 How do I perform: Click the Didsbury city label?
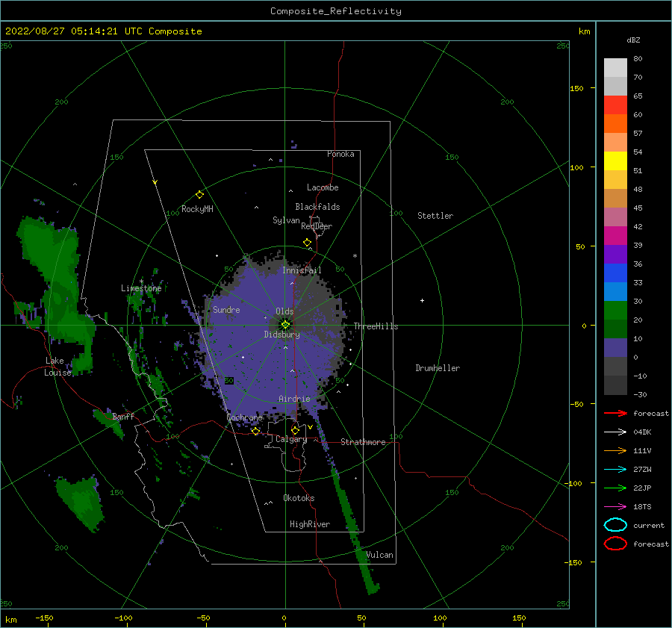(282, 335)
